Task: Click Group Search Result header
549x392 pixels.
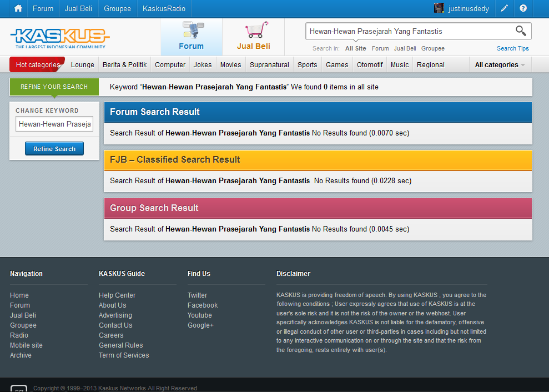Action: pos(318,208)
